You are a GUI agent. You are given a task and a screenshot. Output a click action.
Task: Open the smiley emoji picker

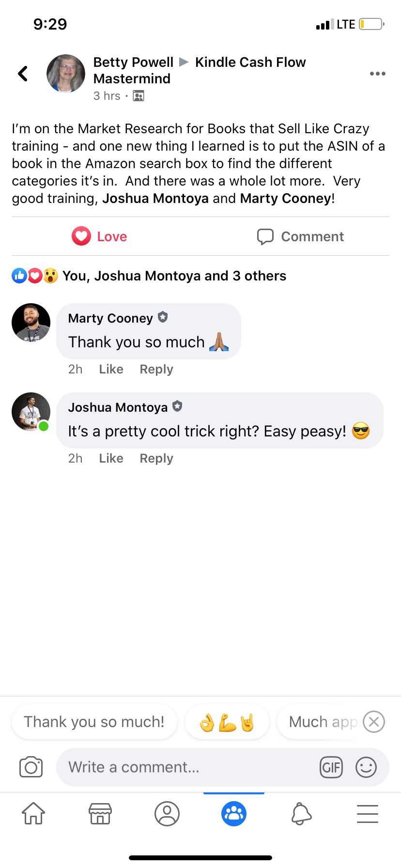tap(366, 767)
